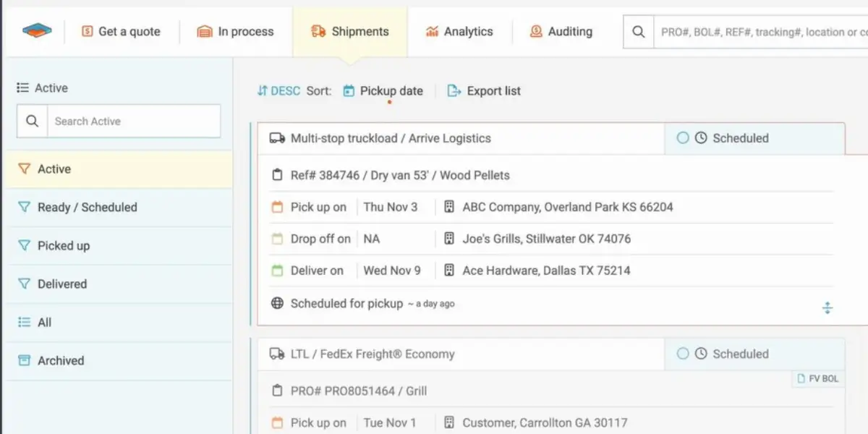Filter by Picked up shipments
The image size is (868, 434).
pos(119,246)
